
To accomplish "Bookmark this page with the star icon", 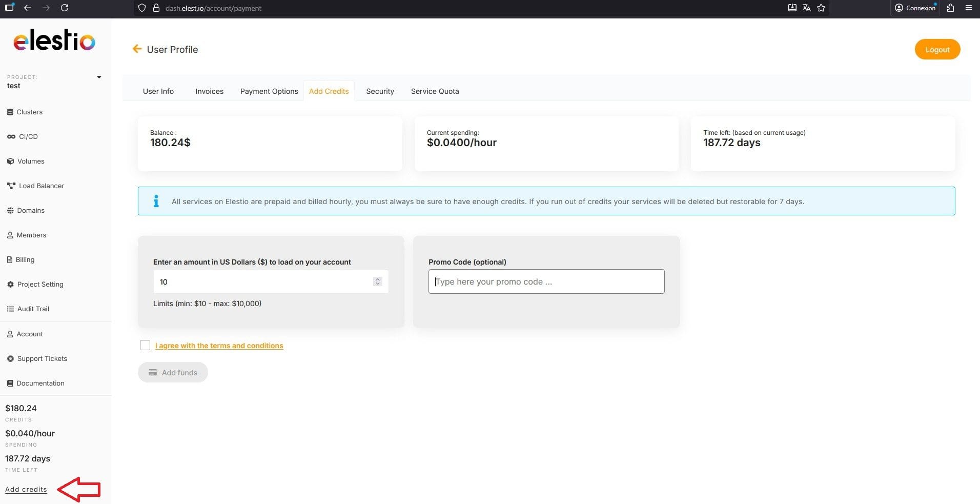I will pos(821,8).
